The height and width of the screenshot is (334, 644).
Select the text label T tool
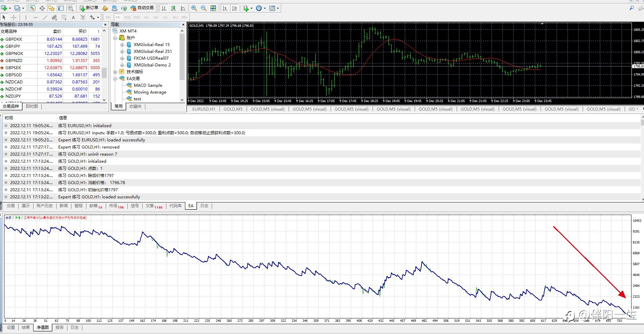pyautogui.click(x=83, y=17)
